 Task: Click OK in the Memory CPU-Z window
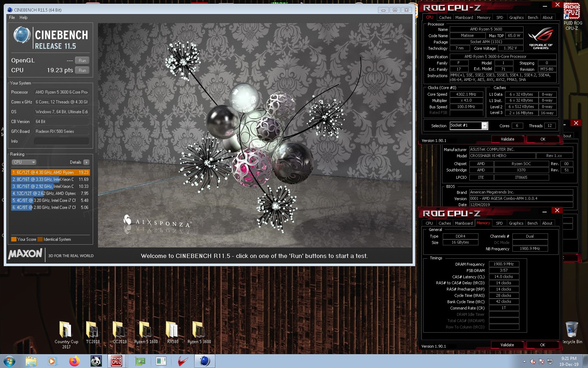[542, 345]
